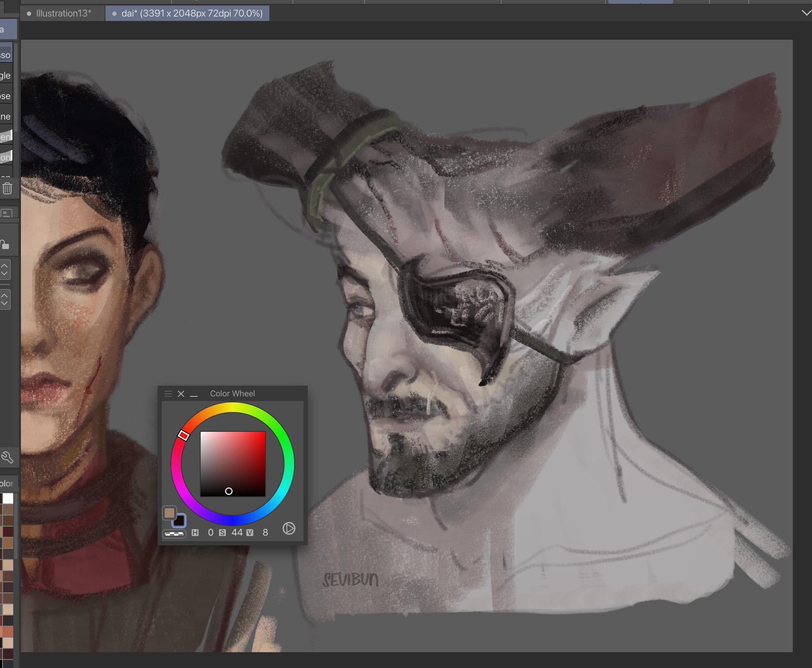This screenshot has width=812, height=668.
Task: Click the H hue label button
Action: click(x=195, y=533)
